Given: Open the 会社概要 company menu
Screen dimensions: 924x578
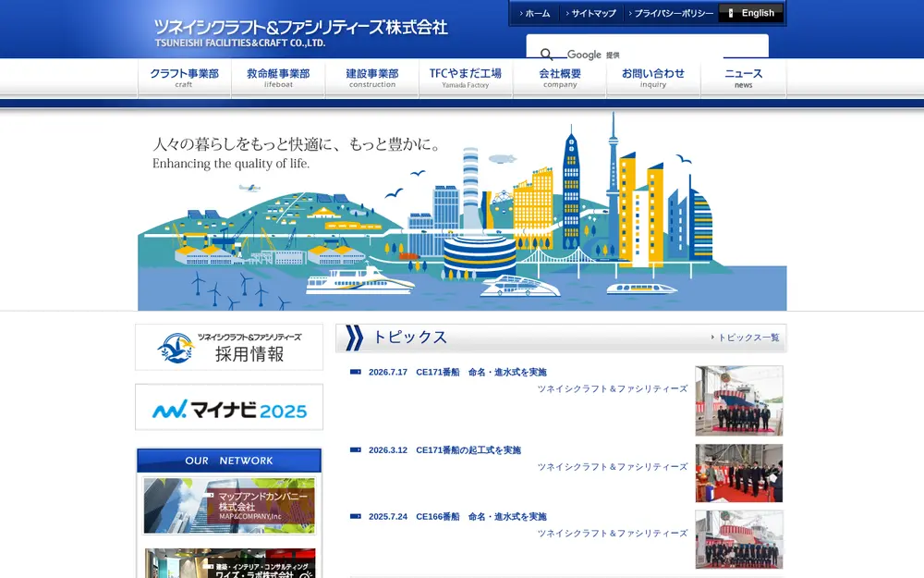Looking at the screenshot, I should click(x=560, y=78).
